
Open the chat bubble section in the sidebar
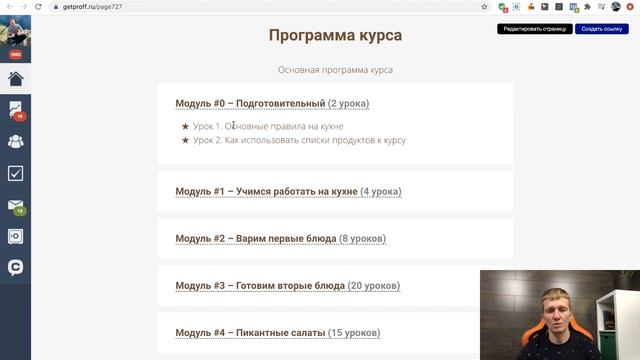(x=16, y=268)
